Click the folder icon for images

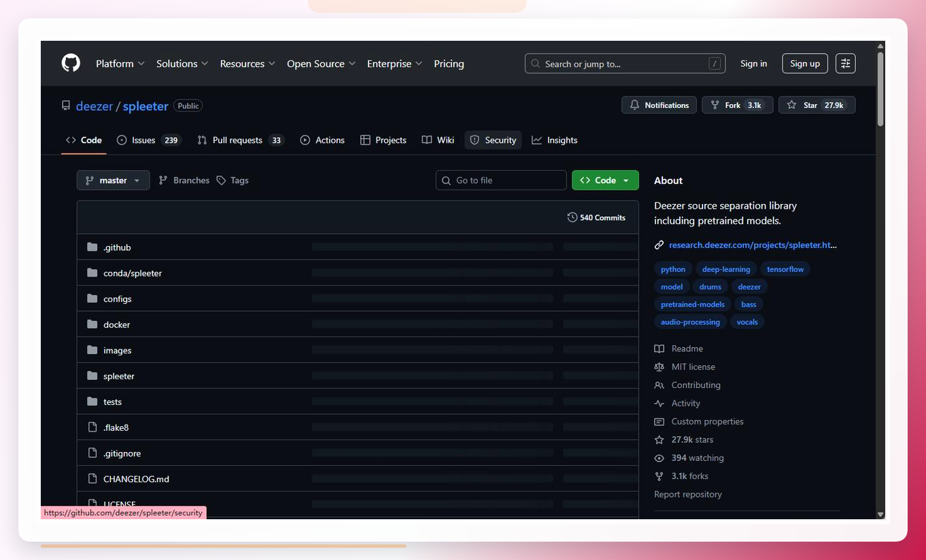92,350
